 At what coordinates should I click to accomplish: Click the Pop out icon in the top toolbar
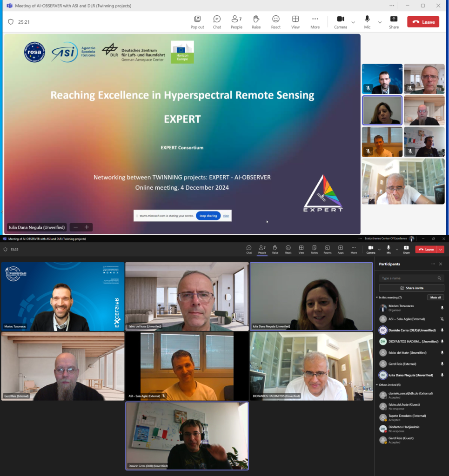point(197,19)
